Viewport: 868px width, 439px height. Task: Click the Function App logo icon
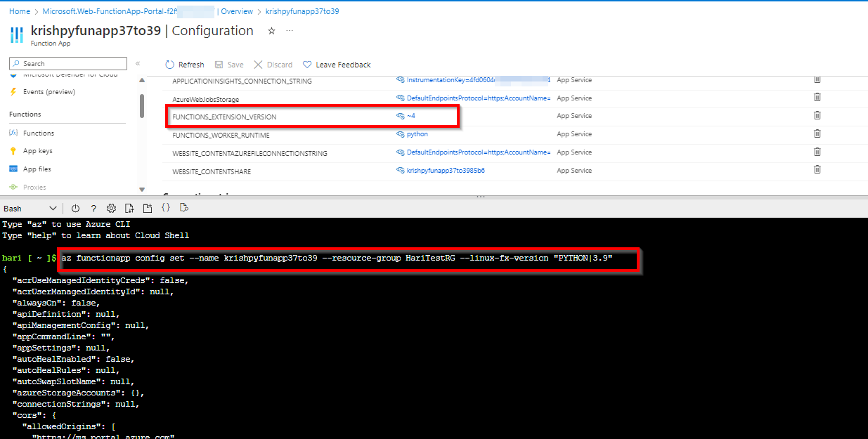click(17, 35)
